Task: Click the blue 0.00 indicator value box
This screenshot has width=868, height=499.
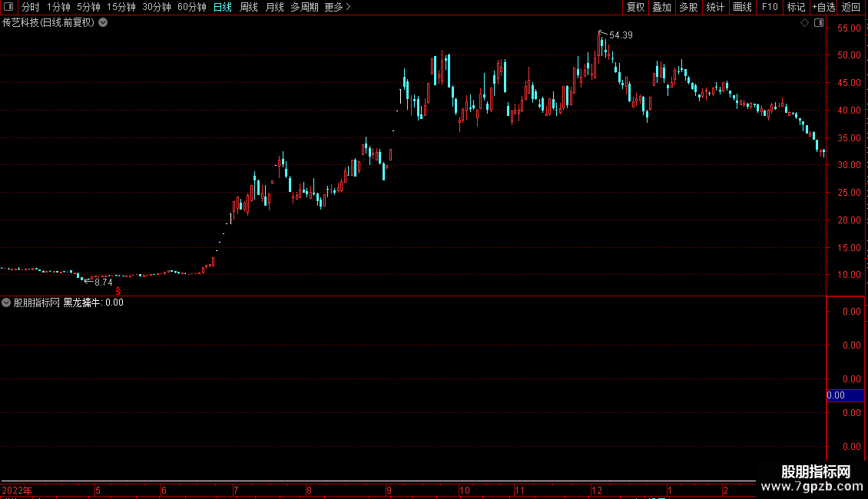Action: pos(845,395)
